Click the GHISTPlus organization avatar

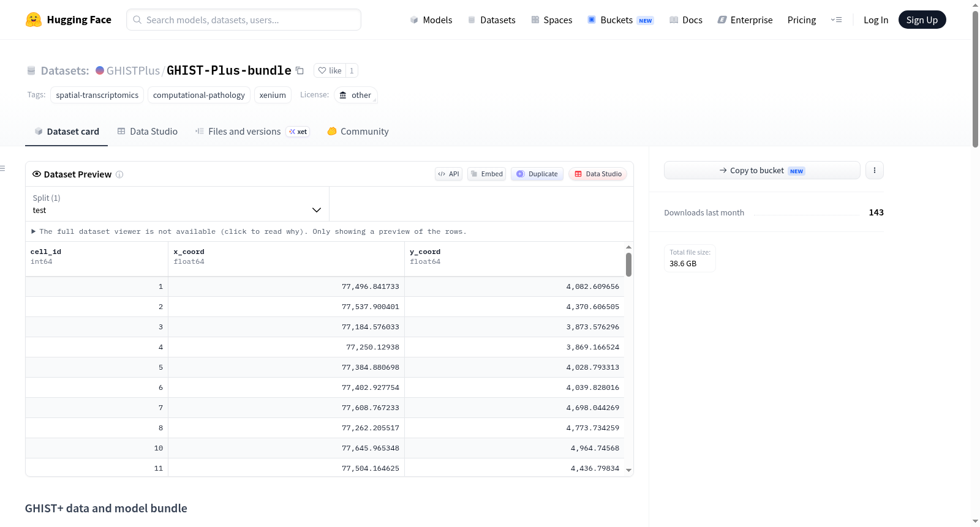[100, 70]
